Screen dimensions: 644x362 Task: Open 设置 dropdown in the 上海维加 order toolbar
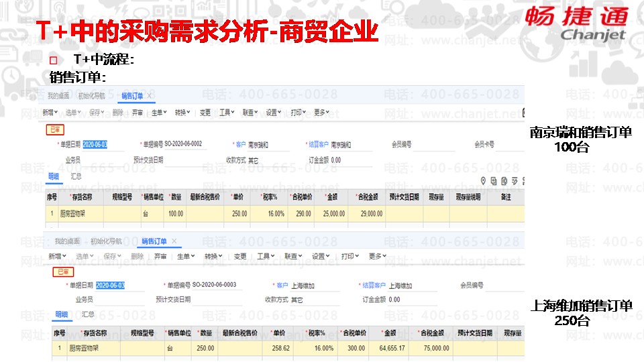click(x=321, y=256)
